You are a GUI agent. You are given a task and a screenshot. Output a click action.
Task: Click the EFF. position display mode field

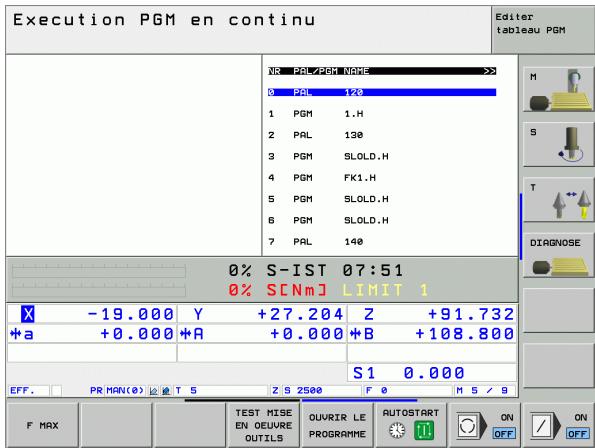click(28, 390)
